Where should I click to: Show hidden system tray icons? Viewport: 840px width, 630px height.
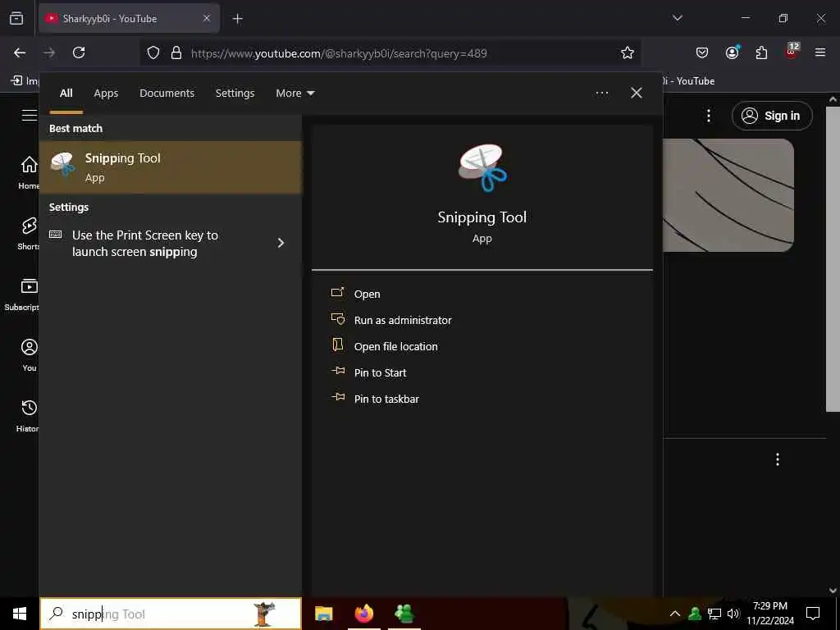[675, 614]
